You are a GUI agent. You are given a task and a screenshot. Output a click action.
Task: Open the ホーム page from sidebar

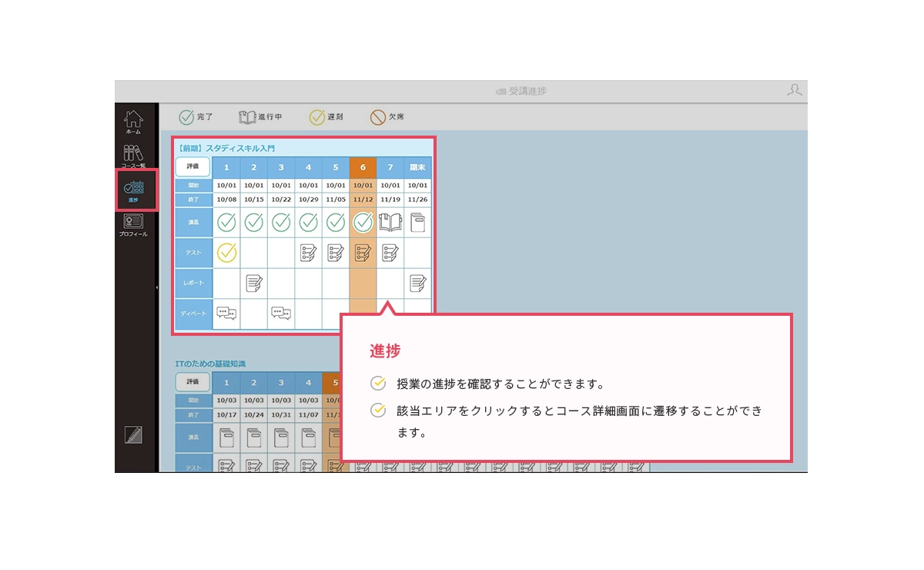click(133, 122)
